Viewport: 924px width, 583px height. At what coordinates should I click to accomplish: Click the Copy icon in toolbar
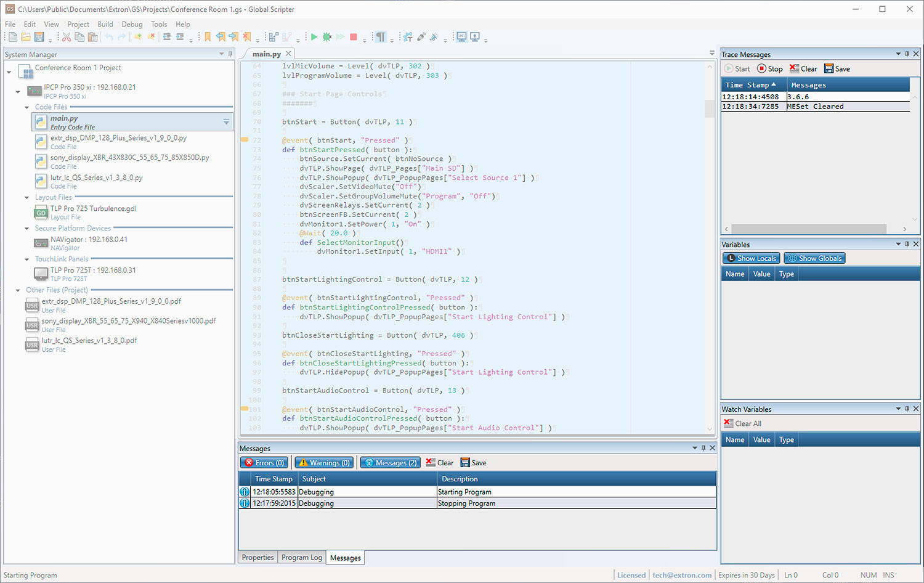click(79, 37)
